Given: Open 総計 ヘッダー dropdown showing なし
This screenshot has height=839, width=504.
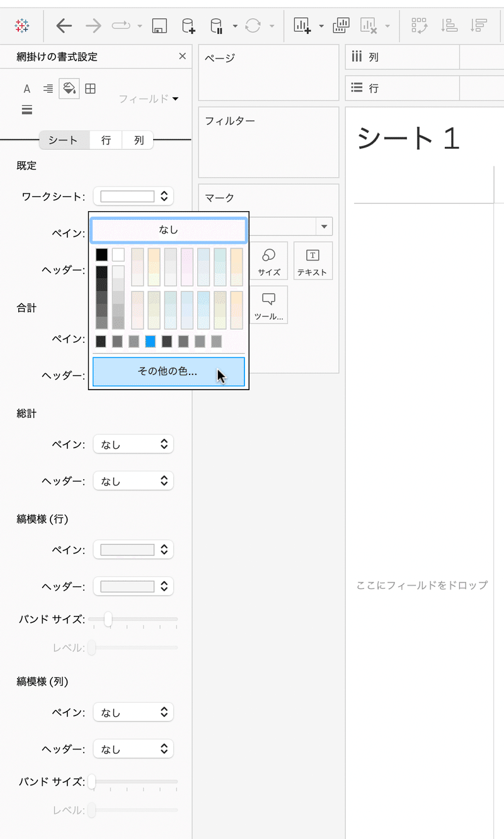Looking at the screenshot, I should tap(133, 481).
